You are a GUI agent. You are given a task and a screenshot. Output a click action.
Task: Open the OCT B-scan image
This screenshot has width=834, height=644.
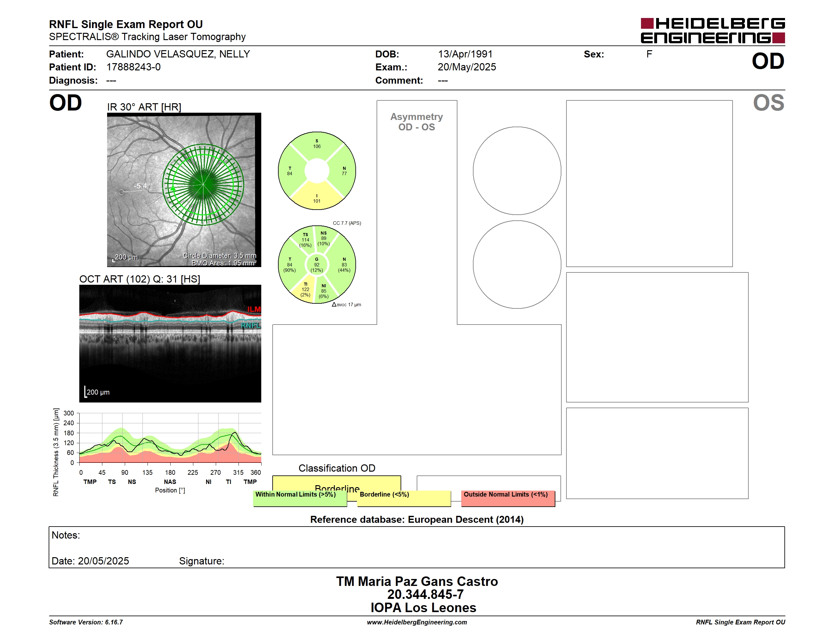170,343
